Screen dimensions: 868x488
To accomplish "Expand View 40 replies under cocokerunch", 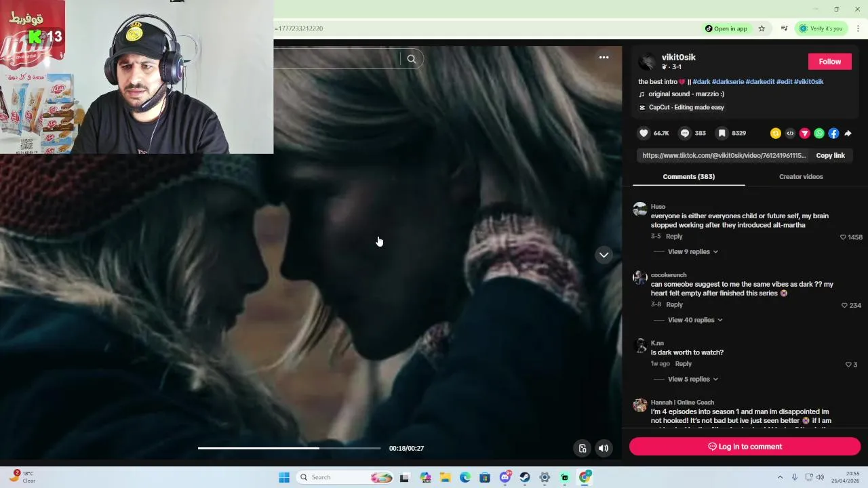I will pos(695,320).
